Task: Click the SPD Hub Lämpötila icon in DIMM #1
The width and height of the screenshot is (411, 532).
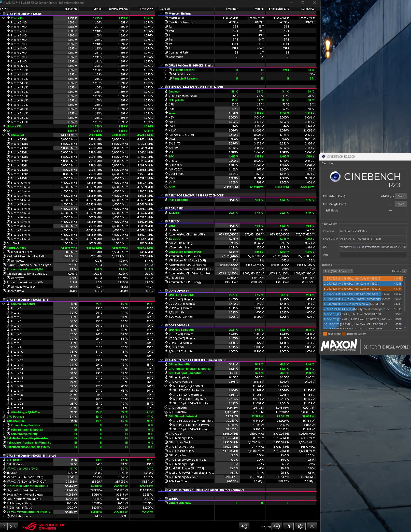Action: tap(166, 295)
